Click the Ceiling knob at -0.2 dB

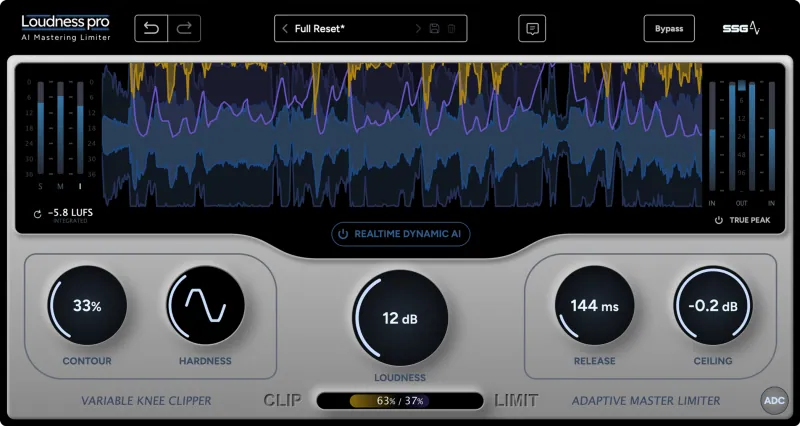coord(713,305)
